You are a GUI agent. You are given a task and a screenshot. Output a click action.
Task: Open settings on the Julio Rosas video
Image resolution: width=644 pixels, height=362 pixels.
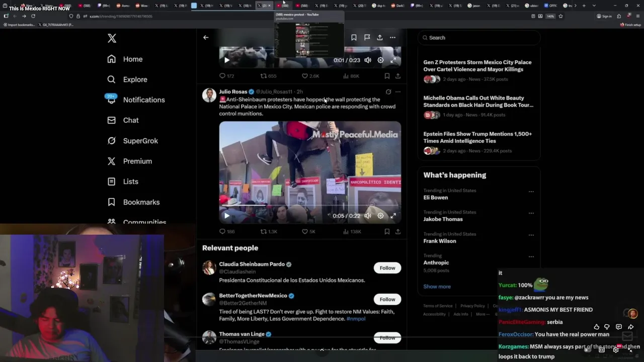point(380,216)
